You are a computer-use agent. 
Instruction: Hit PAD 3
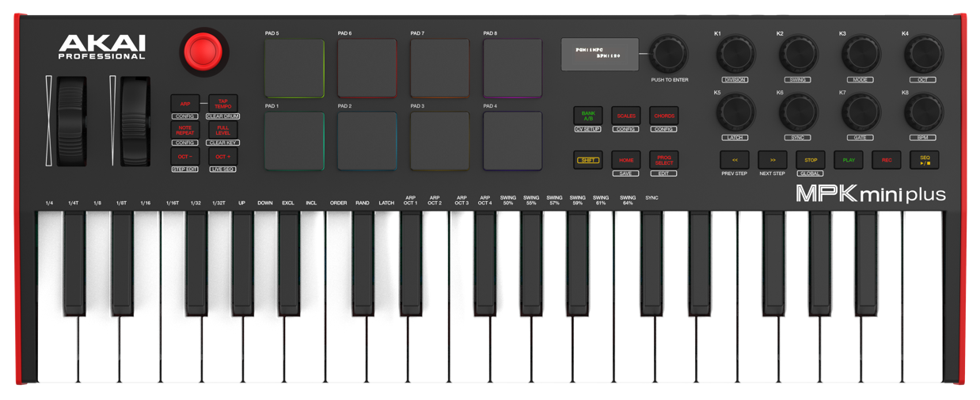coord(440,141)
